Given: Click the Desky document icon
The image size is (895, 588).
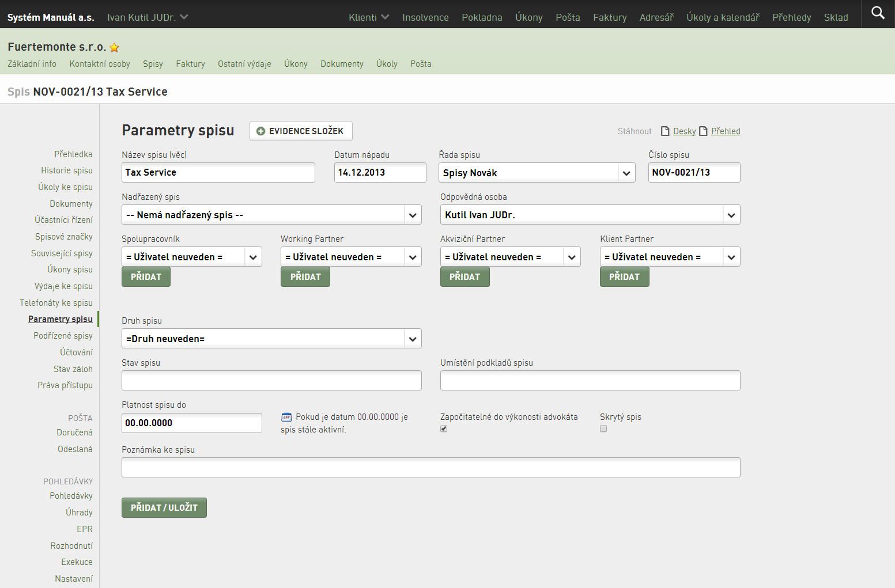Looking at the screenshot, I should 665,131.
